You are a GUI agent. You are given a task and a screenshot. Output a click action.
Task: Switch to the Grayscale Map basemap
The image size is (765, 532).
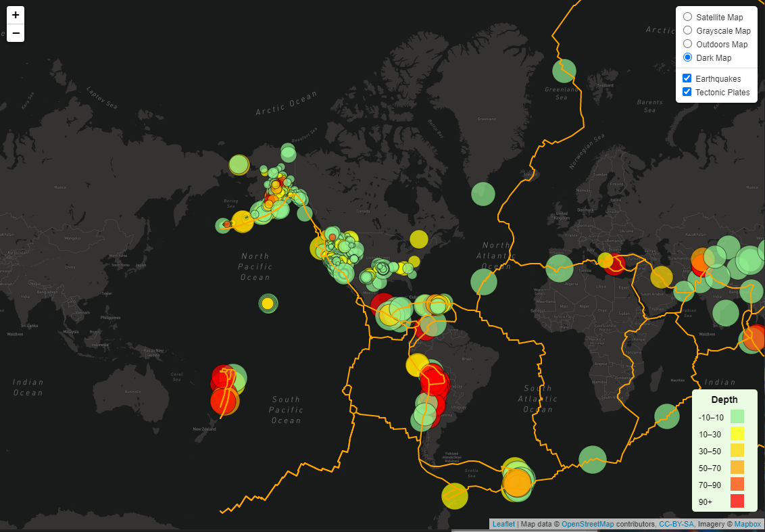687,30
